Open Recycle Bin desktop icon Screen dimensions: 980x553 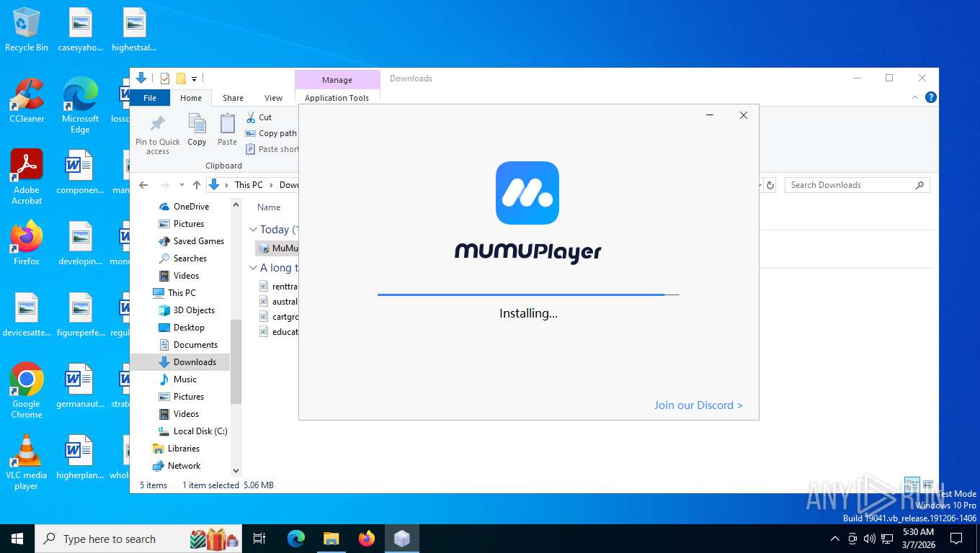pos(27,30)
